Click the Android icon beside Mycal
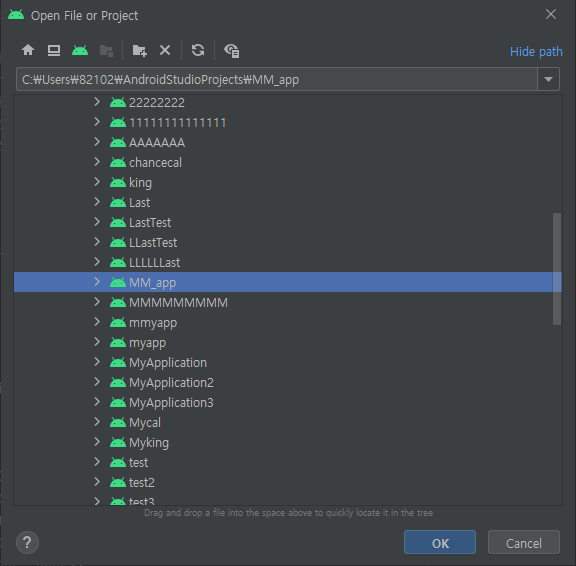The height and width of the screenshot is (566, 576). pyautogui.click(x=118, y=422)
